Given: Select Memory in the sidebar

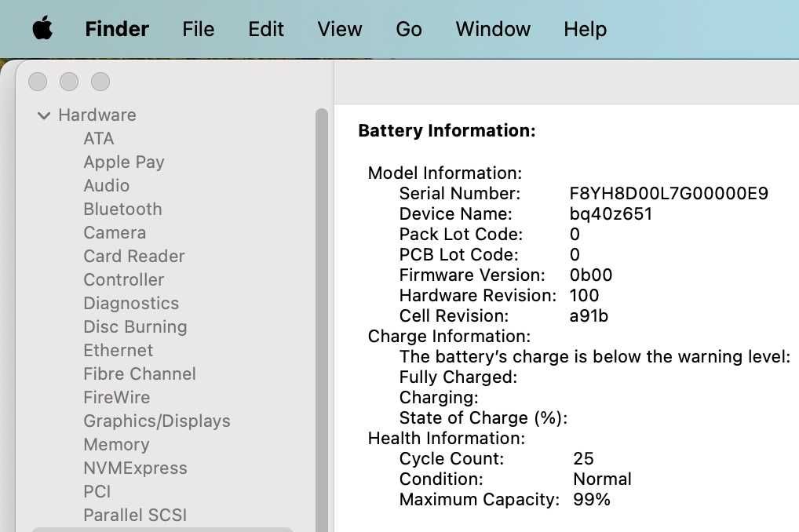Looking at the screenshot, I should [x=116, y=444].
